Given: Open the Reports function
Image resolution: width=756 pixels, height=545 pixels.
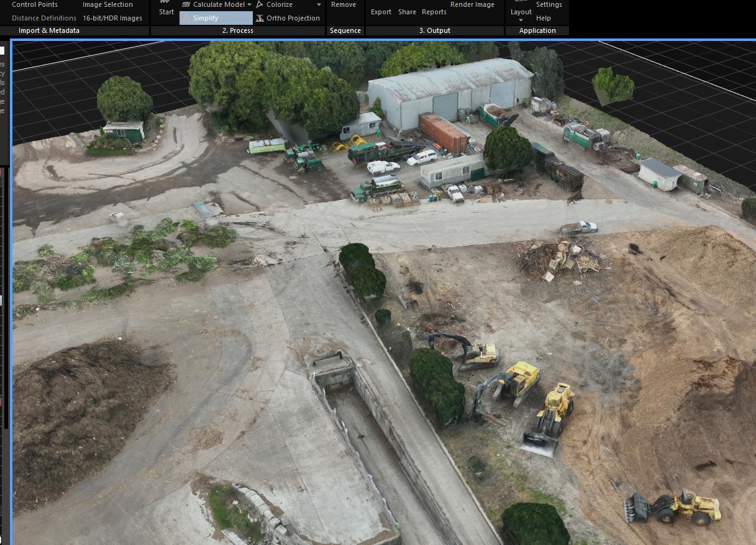Looking at the screenshot, I should point(434,12).
